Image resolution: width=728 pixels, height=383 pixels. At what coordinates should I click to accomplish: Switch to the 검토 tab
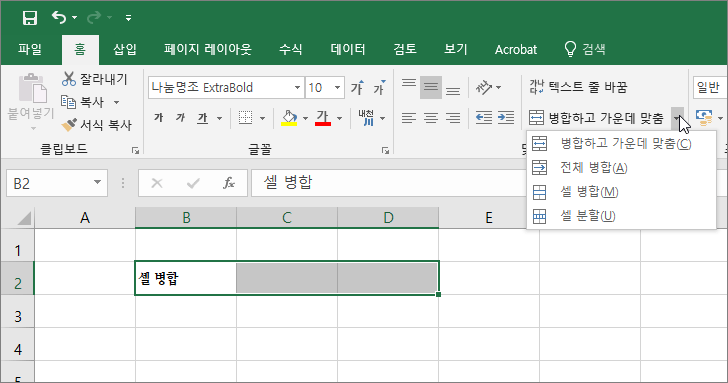[405, 49]
